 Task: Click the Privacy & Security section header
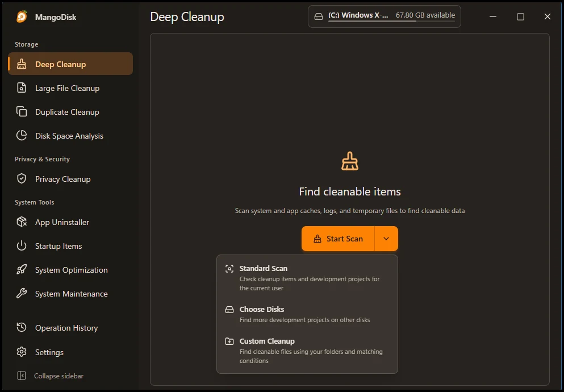click(x=42, y=159)
